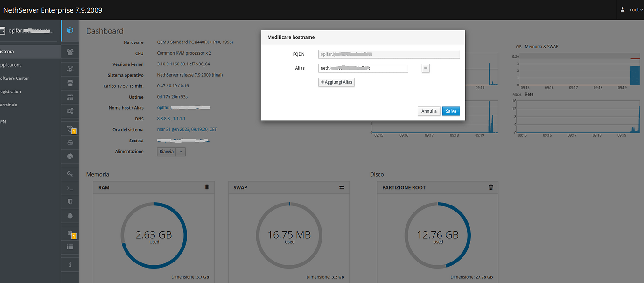The height and width of the screenshot is (283, 644).
Task: Click the RAM card memory icon
Action: point(207,187)
